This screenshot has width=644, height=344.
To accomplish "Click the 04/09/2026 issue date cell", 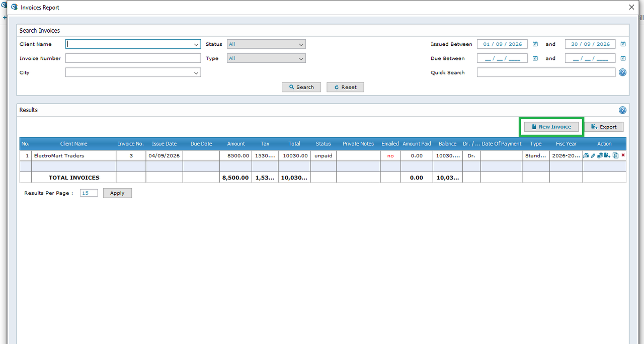I will point(165,156).
